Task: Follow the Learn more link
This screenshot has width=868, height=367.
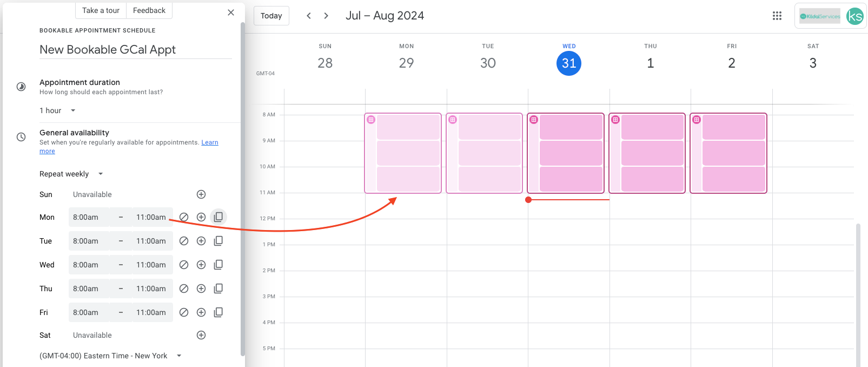Action: [x=210, y=142]
